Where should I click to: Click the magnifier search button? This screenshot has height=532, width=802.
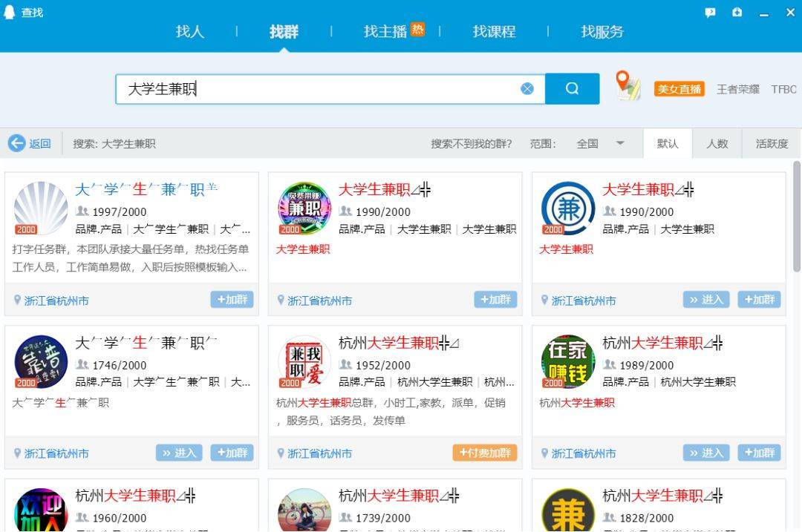point(572,89)
